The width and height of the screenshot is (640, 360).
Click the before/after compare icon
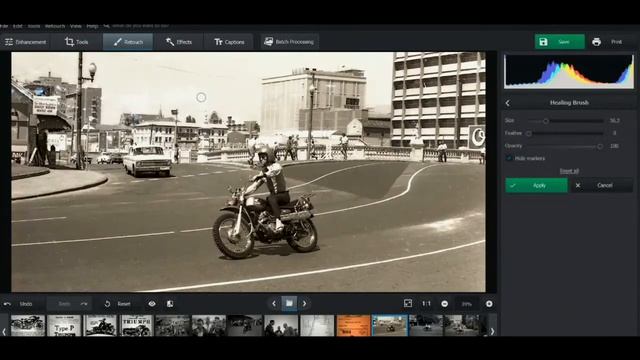pos(170,304)
